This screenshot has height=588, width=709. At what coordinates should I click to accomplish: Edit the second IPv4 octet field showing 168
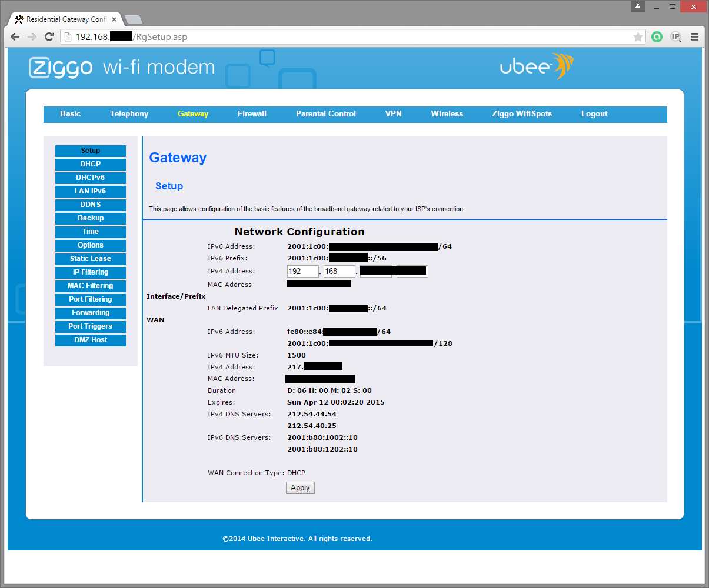tap(339, 271)
